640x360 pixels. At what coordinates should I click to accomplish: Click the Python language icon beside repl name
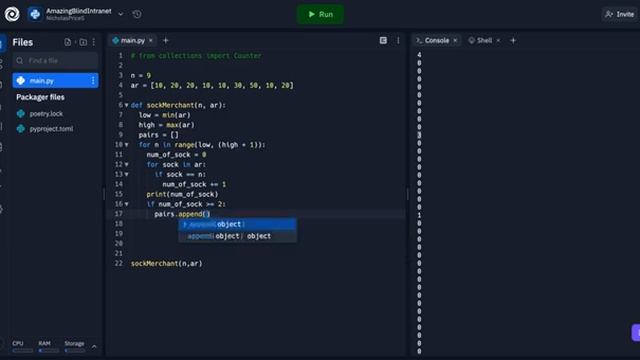(x=35, y=14)
